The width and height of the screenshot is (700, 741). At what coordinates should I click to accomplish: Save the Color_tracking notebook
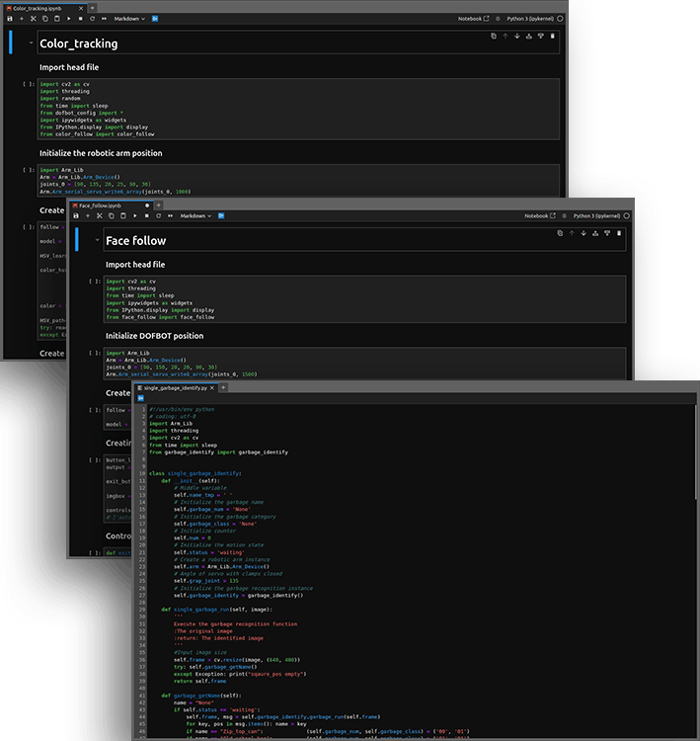coord(10,19)
